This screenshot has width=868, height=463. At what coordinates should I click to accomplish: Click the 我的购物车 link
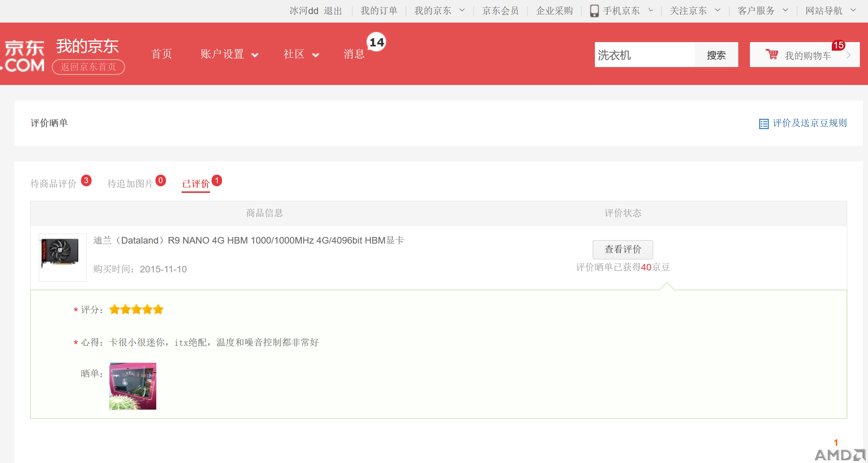click(808, 56)
